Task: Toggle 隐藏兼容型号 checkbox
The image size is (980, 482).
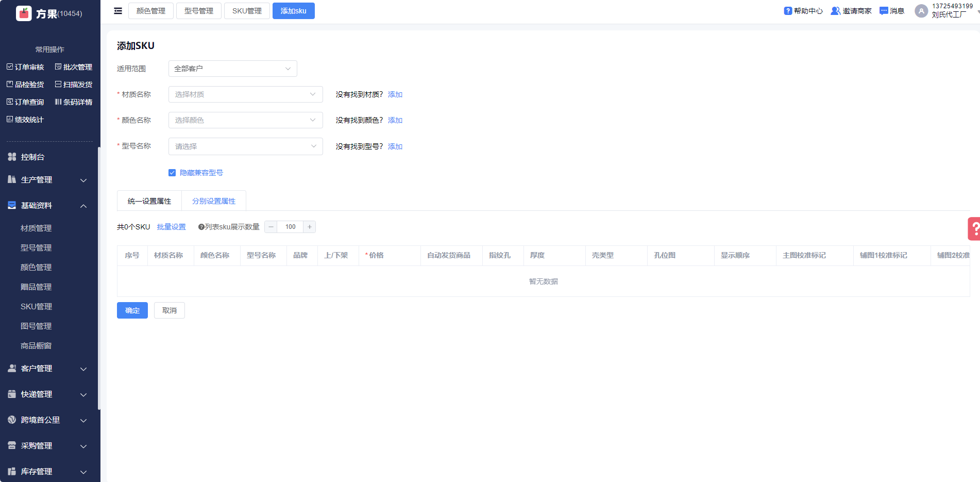Action: [x=172, y=173]
